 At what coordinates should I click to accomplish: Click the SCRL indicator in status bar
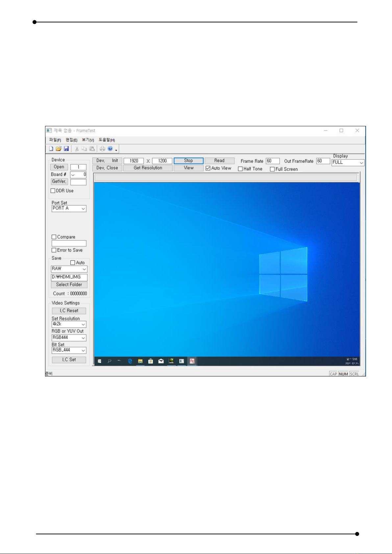click(354, 374)
